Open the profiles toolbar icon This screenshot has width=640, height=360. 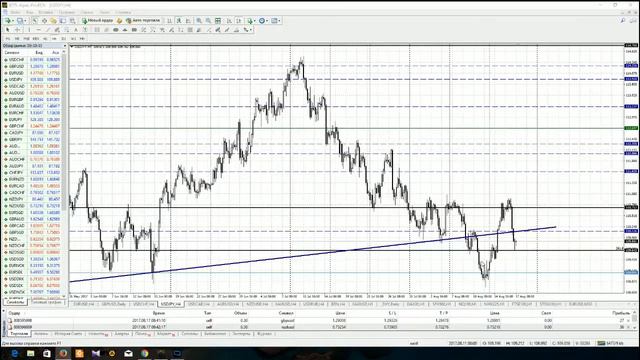pyautogui.click(x=20, y=20)
